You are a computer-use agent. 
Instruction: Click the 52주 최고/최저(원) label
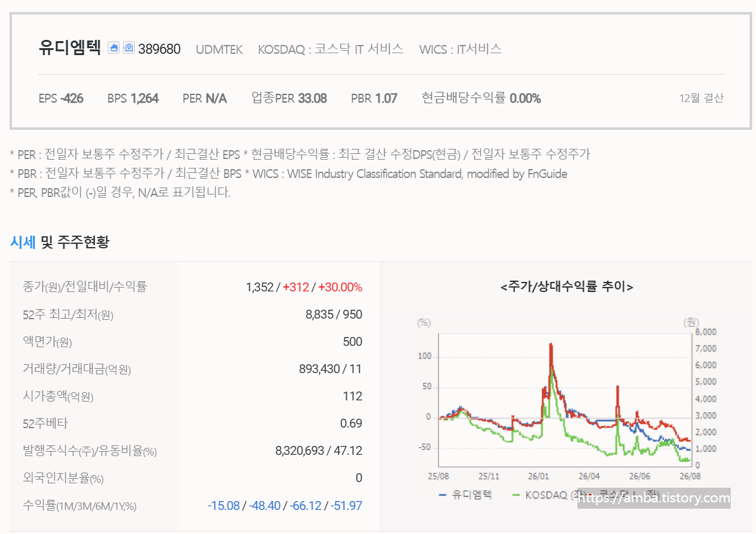point(68,315)
